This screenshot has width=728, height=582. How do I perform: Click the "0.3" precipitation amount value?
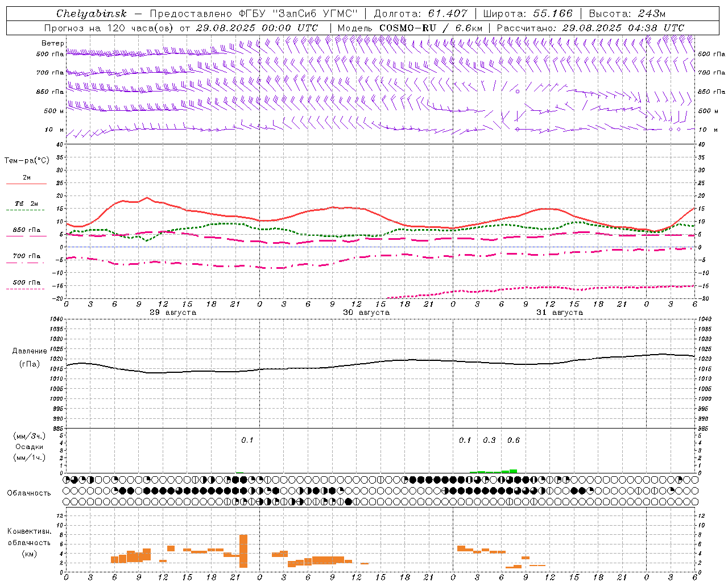[x=489, y=440]
